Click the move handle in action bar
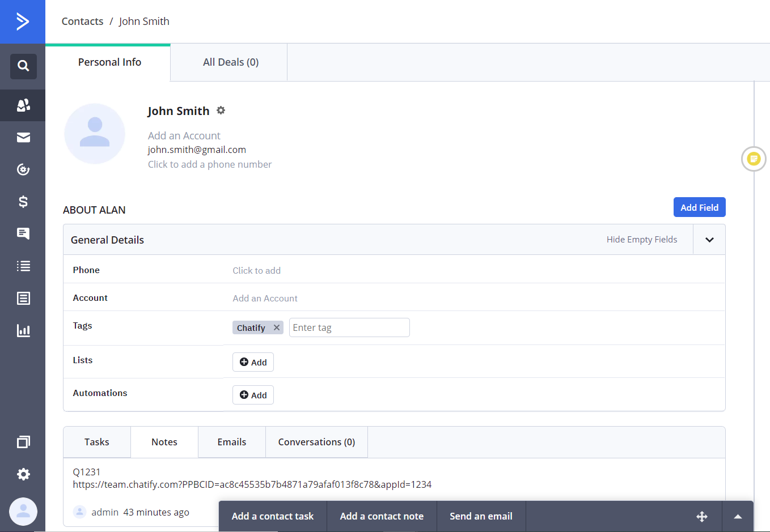This screenshot has height=532, width=770. point(702,517)
